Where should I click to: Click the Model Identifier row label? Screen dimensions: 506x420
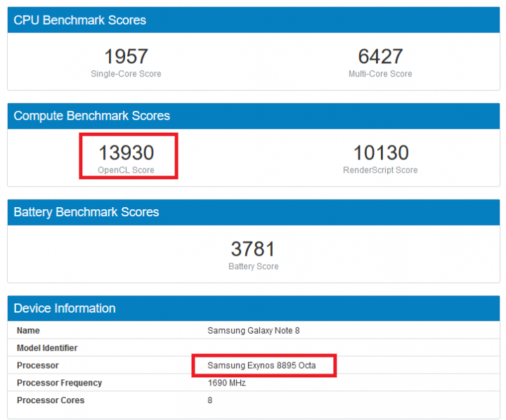47,348
